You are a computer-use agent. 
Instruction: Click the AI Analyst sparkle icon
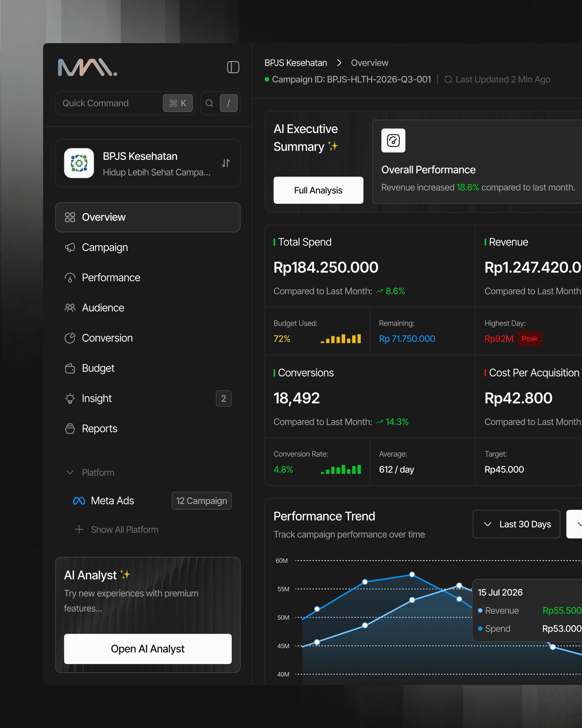125,574
